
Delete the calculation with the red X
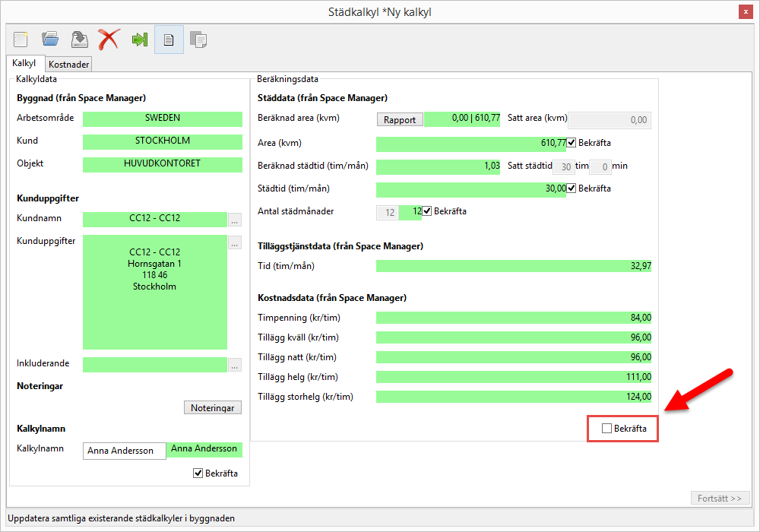[109, 40]
